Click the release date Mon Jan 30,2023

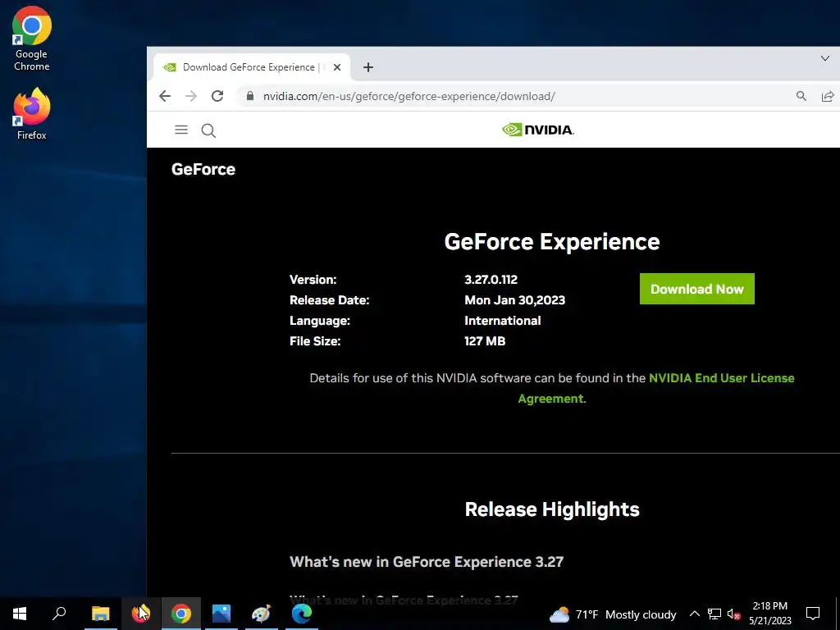(514, 300)
